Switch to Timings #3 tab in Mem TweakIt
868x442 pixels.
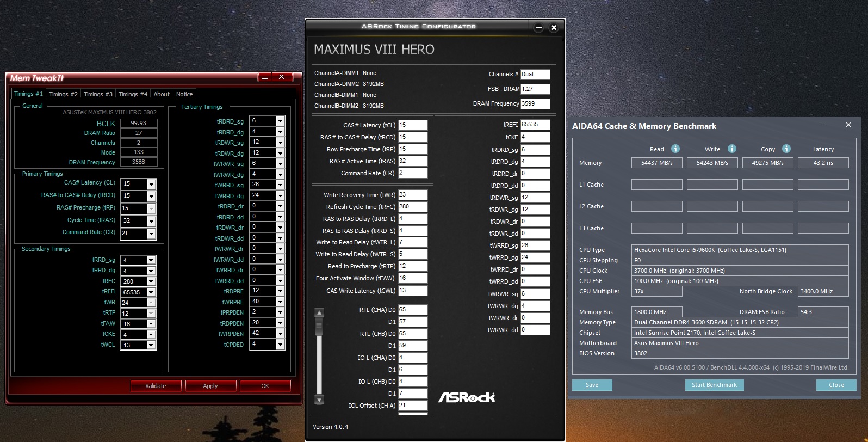pos(98,94)
